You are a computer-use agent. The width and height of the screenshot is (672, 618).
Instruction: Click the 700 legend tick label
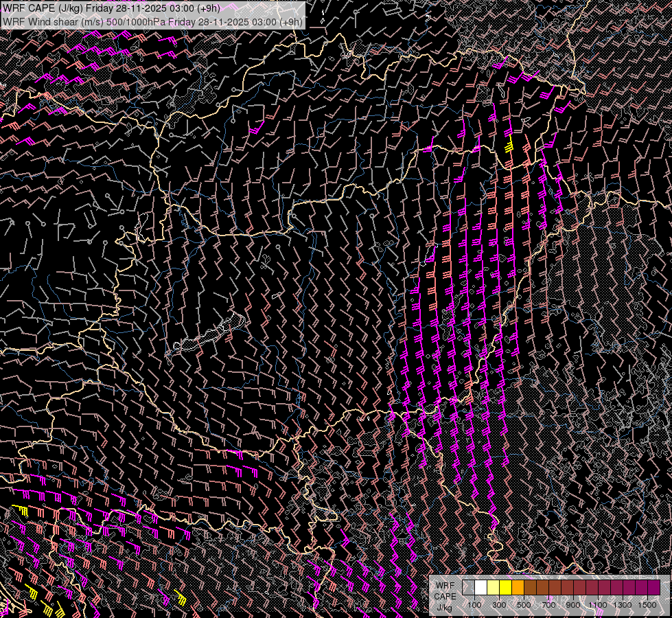pyautogui.click(x=548, y=605)
